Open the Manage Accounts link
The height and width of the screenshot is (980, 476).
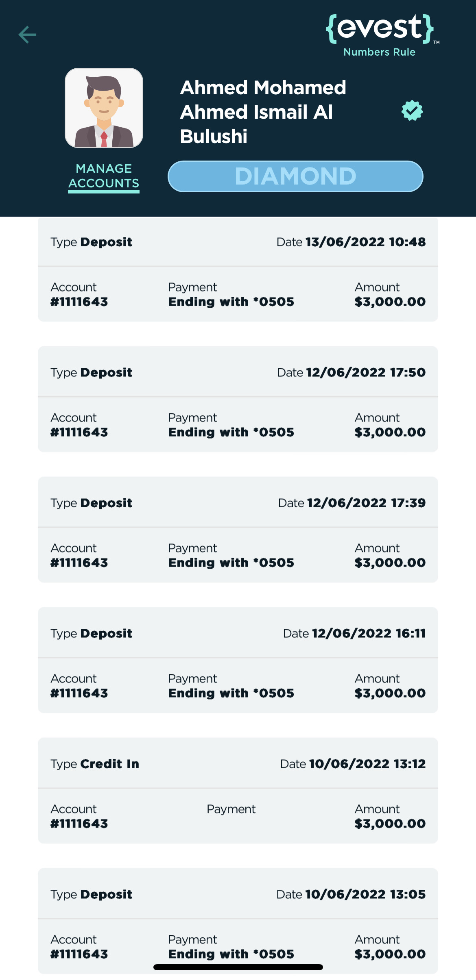[104, 176]
